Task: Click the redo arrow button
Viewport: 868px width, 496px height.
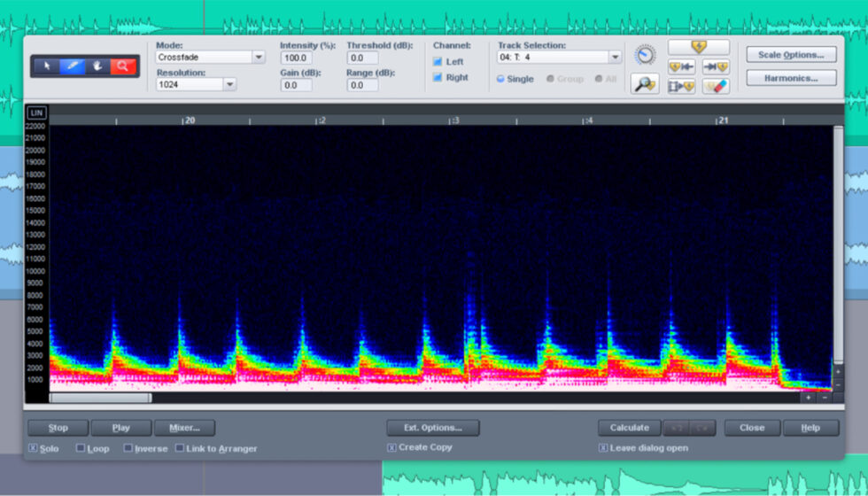Action: click(703, 428)
